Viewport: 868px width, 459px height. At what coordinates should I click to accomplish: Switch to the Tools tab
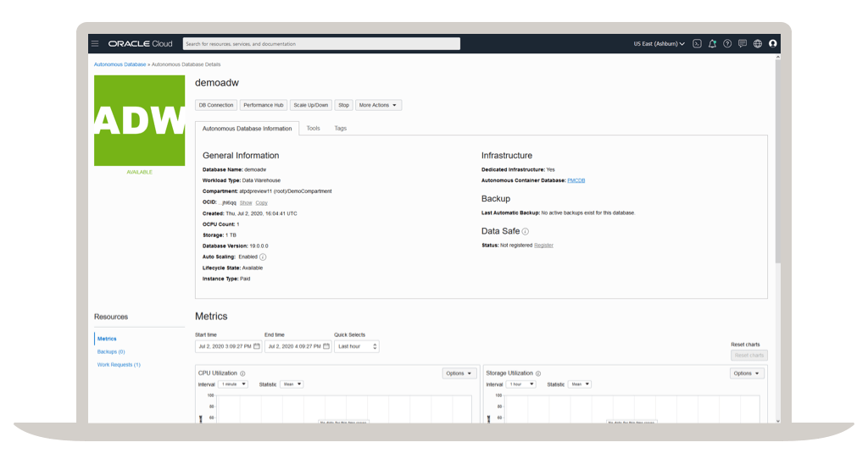(314, 128)
